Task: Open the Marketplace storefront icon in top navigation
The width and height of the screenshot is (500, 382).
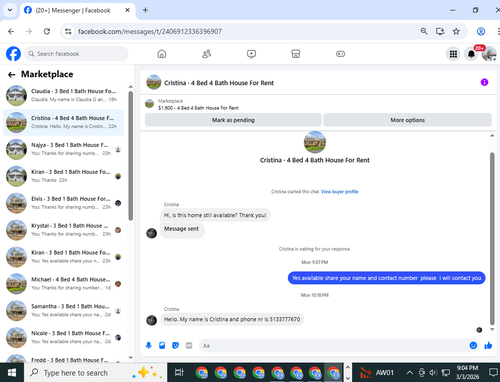Action: pos(296,54)
